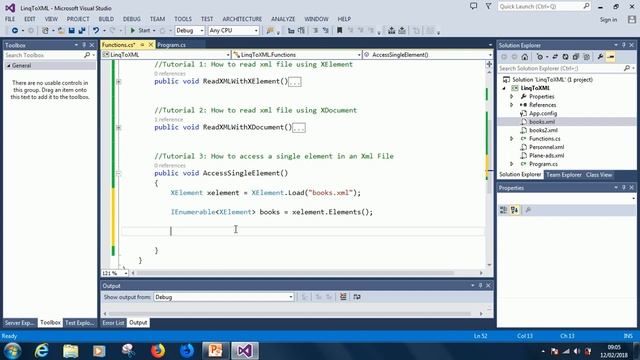Open the Server Explorer tab
The height and width of the screenshot is (360, 640).
(19, 323)
